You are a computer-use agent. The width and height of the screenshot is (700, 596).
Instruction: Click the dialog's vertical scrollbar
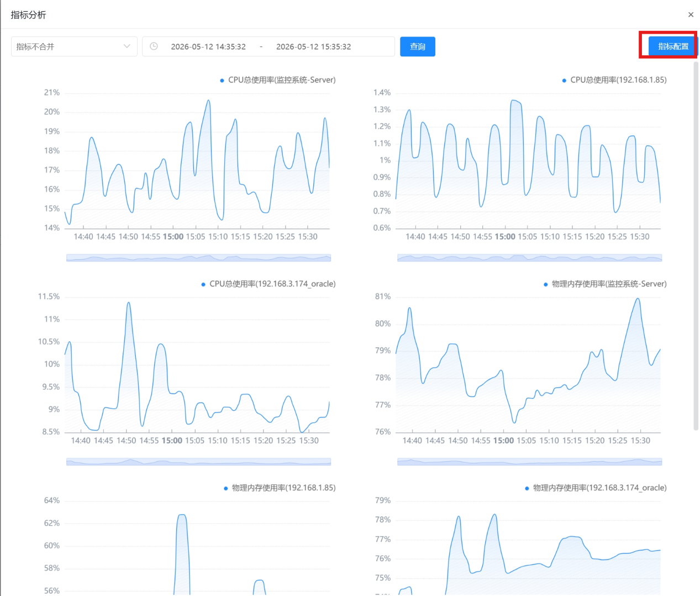696,245
